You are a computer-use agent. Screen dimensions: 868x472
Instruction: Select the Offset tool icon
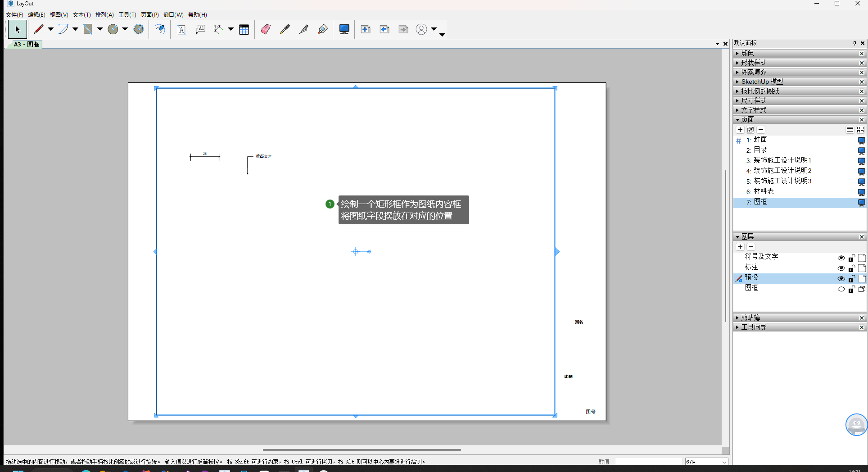point(160,30)
